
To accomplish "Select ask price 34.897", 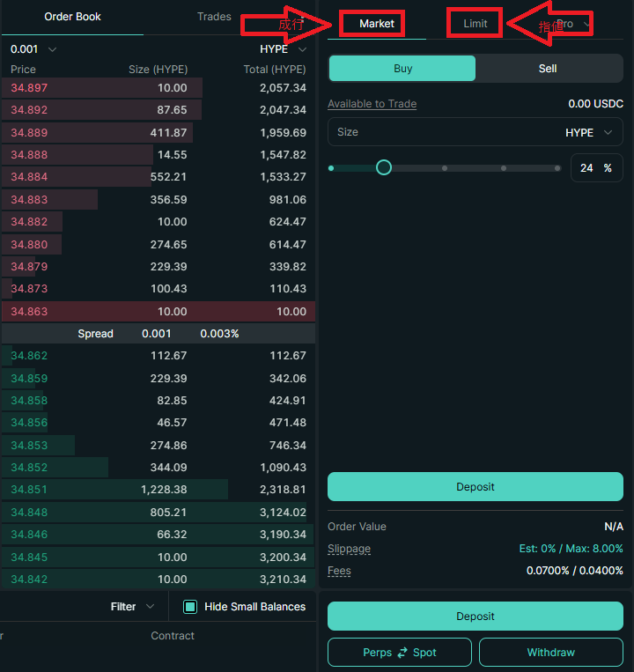I will pos(29,88).
